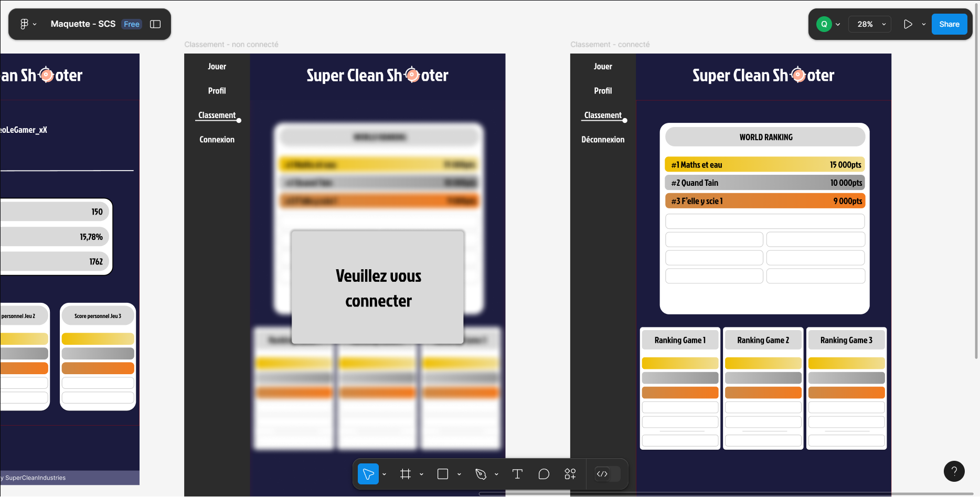
Task: Expand the present options chevron
Action: coord(924,24)
